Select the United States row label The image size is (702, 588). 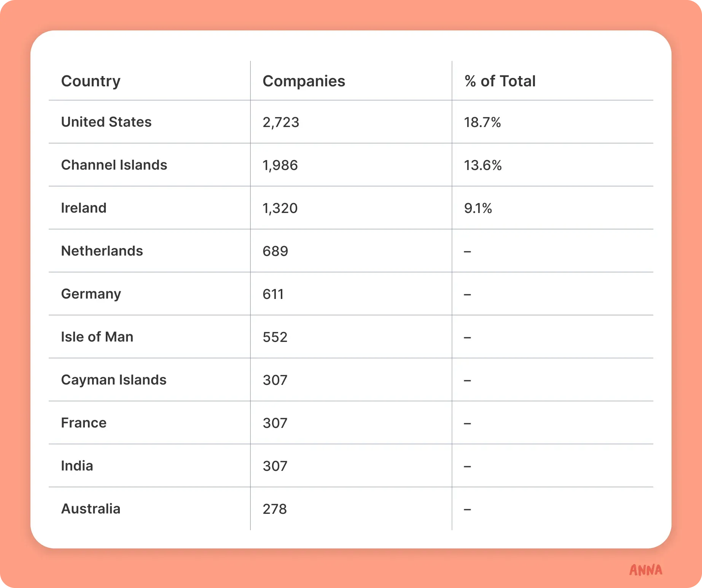[106, 122]
